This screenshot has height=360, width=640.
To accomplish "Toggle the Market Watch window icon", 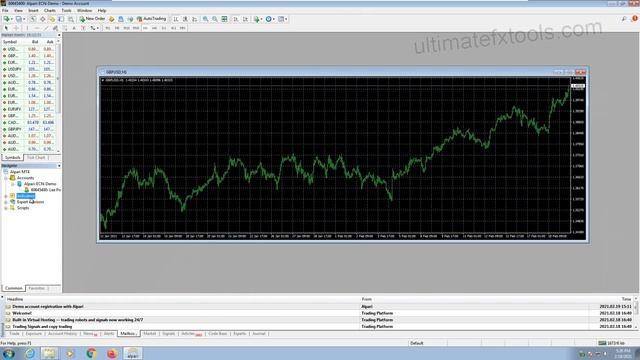I will 33,19.
